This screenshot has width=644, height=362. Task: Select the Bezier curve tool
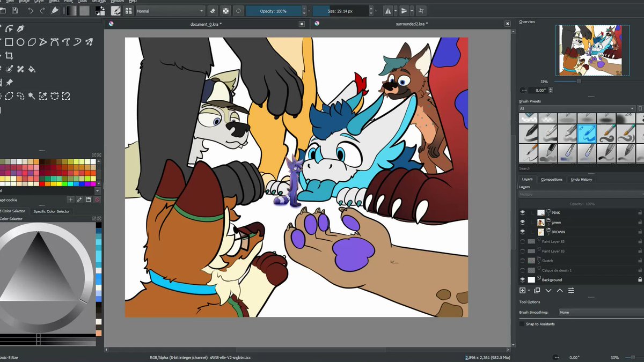54,42
